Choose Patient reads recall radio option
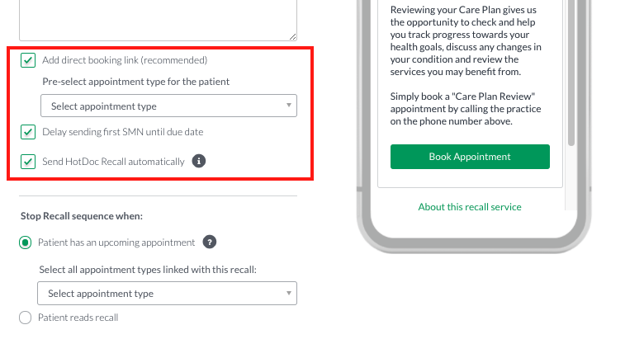Screen dimensions: 644x339 pyautogui.click(x=26, y=318)
